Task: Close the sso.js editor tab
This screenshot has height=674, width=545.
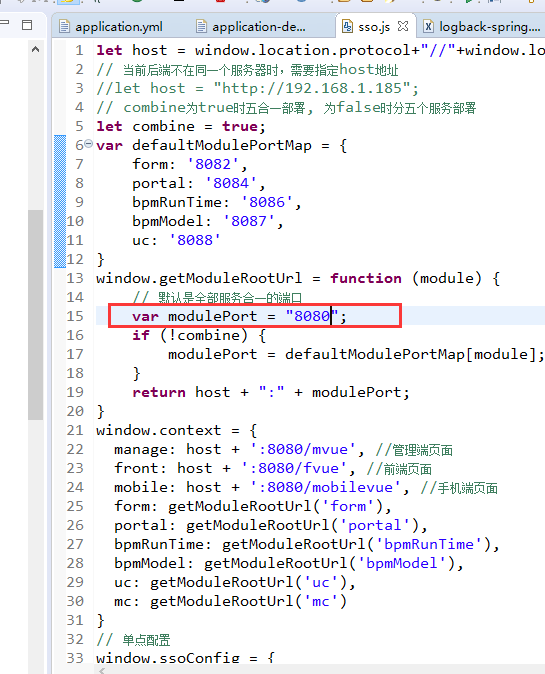Action: tap(403, 26)
